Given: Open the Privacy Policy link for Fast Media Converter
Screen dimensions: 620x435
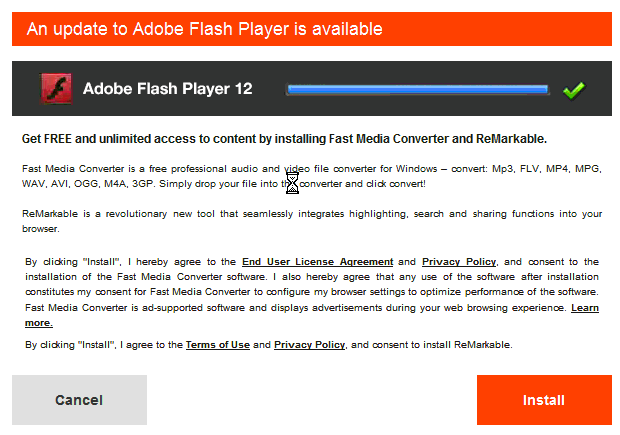Looking at the screenshot, I should tap(459, 262).
